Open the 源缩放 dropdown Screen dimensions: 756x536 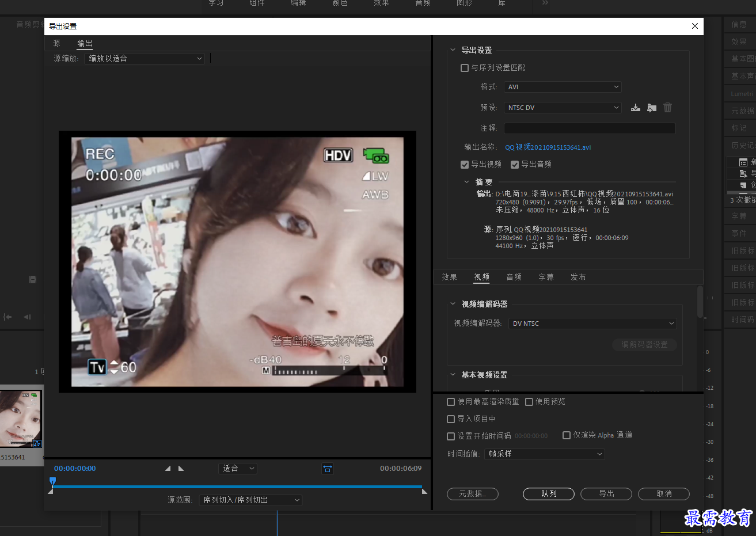click(x=145, y=59)
